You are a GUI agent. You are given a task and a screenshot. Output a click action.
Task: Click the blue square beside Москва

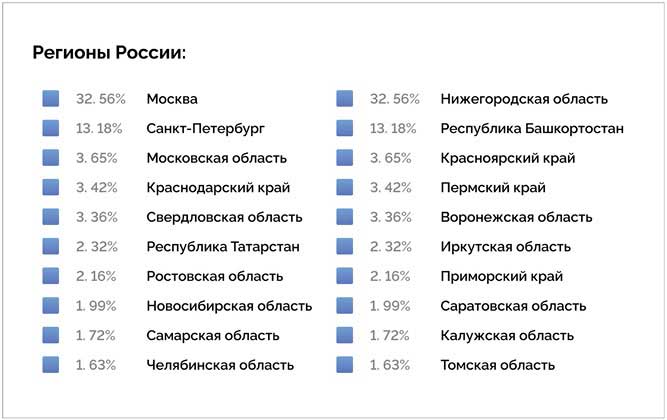coord(51,99)
